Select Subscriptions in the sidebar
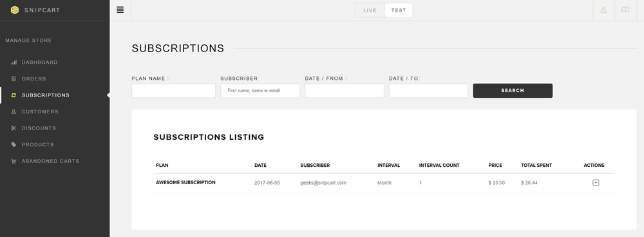The height and width of the screenshot is (237, 644). click(46, 95)
